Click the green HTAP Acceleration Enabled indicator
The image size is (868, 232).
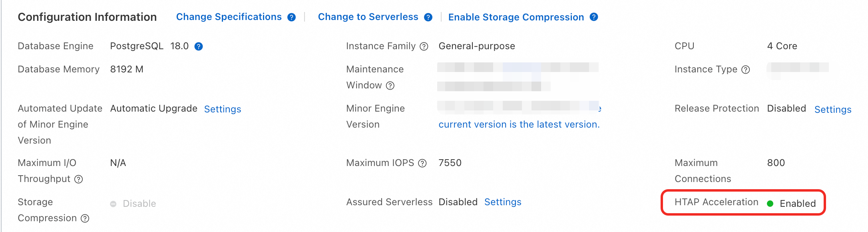pos(792,204)
